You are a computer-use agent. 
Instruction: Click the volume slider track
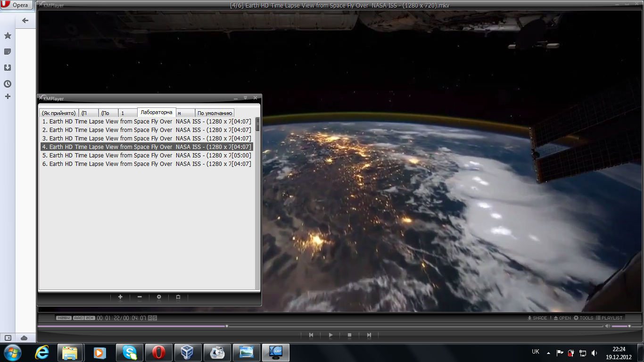pyautogui.click(x=627, y=326)
